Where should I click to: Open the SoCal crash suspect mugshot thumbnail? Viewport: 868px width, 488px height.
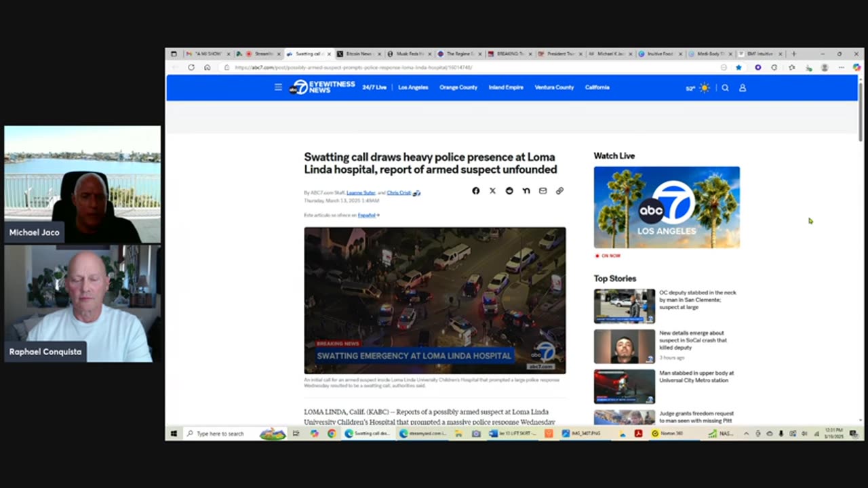(x=625, y=346)
